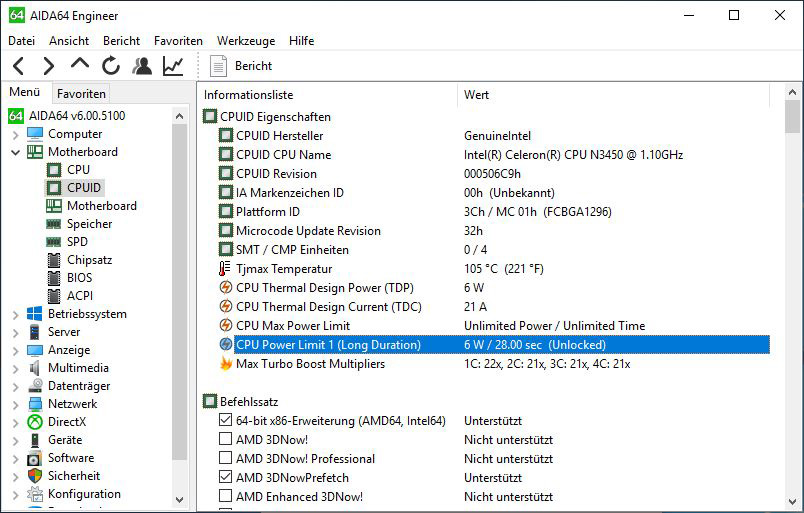Open the user manager icon in the toolbar

[x=142, y=66]
